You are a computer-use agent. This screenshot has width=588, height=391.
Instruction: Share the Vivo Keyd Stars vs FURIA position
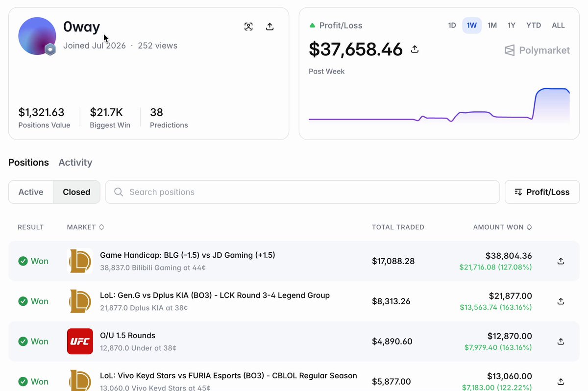pyautogui.click(x=561, y=382)
